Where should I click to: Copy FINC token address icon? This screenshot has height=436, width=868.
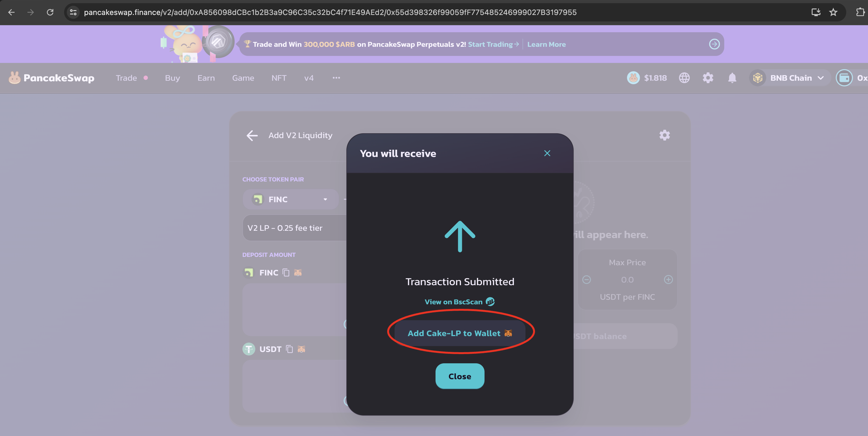point(286,272)
